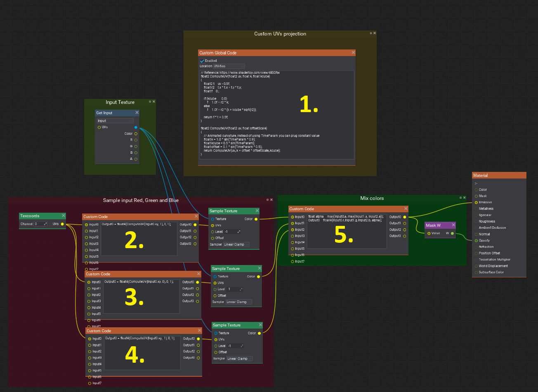Viewport: 538px width, 392px height.
Task: Click the Subsurface Color pin on Material
Action: pyautogui.click(x=476, y=272)
